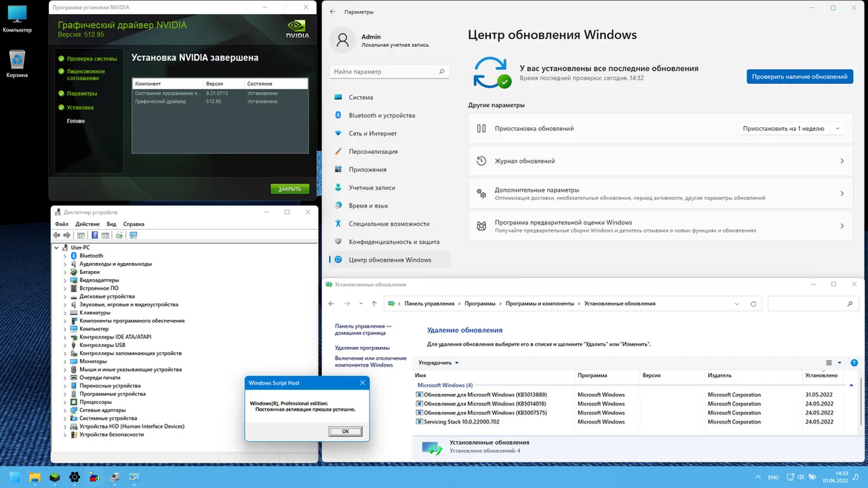Image resolution: width=868 pixels, height=488 pixels.
Task: Click Back arrow in Установленные обновления window
Action: point(331,304)
